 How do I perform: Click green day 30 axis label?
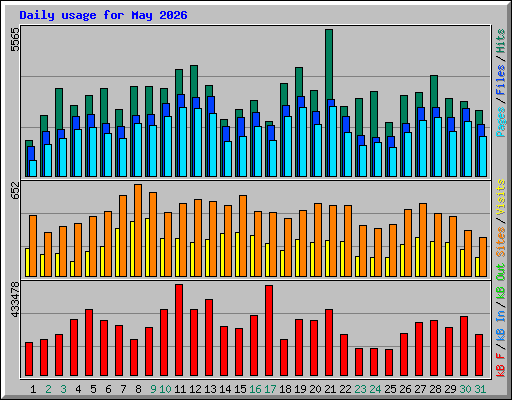[x=465, y=389]
